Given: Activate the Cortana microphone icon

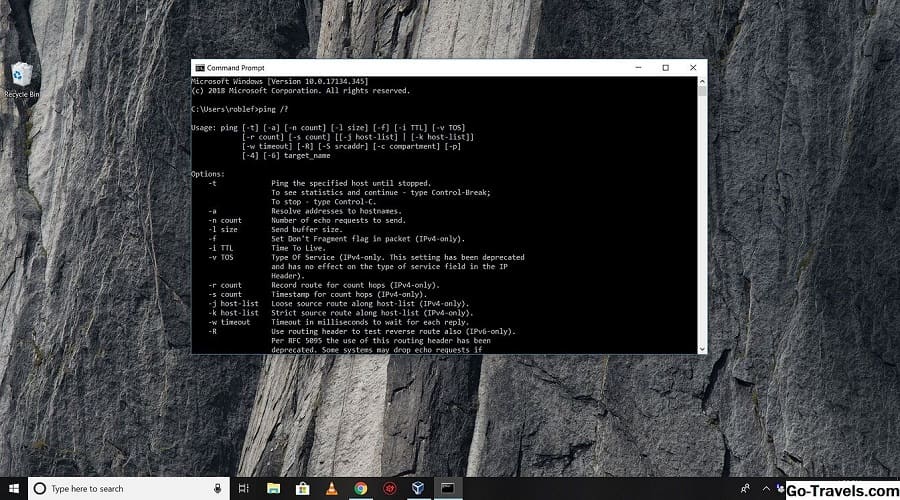Looking at the screenshot, I should point(217,488).
